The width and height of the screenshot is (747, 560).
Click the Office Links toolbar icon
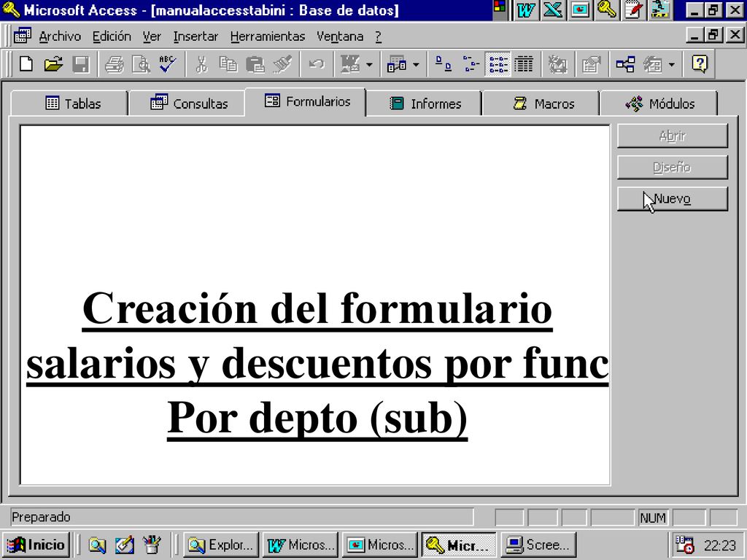pos(351,64)
